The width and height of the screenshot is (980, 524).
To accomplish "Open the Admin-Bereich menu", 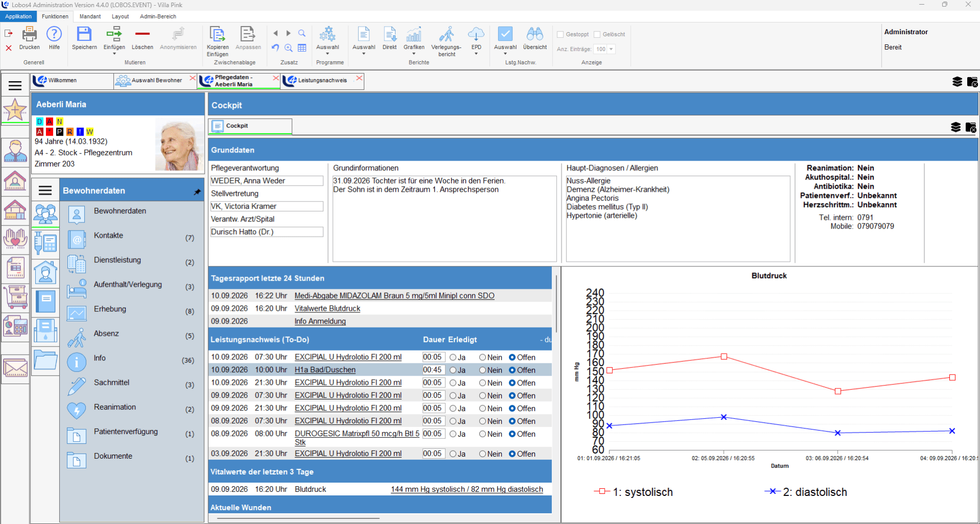I will coord(158,16).
